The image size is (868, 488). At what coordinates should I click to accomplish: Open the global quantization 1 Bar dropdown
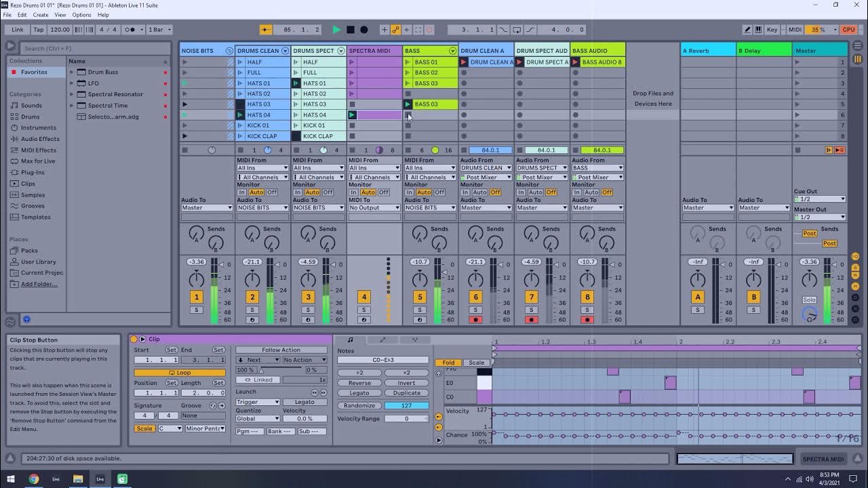point(160,30)
